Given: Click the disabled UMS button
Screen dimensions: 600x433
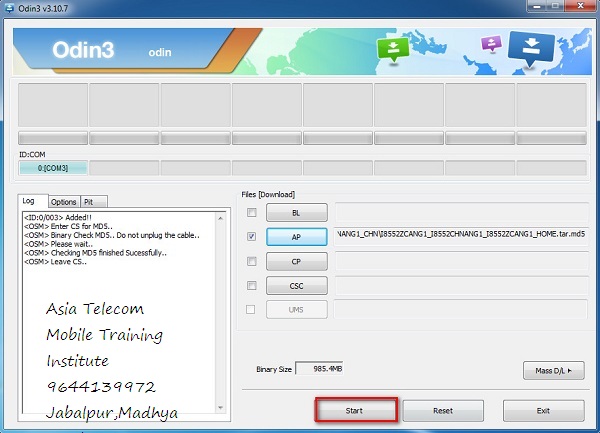Looking at the screenshot, I should (297, 309).
